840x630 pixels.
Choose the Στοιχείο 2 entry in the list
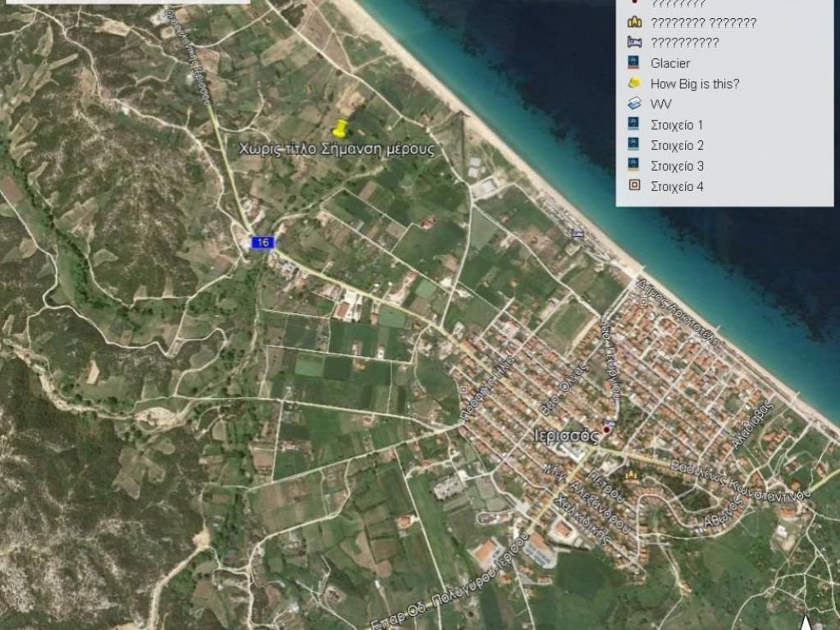click(x=676, y=145)
